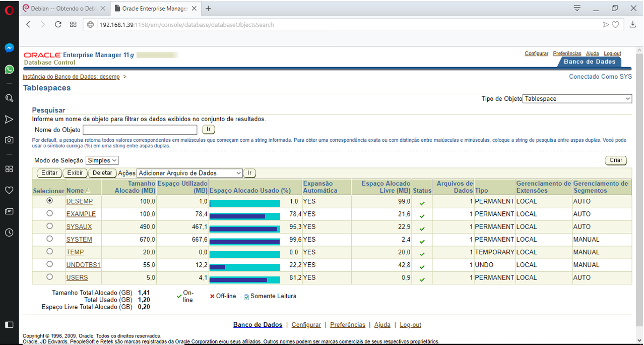Reload the current page

pyautogui.click(x=58, y=24)
